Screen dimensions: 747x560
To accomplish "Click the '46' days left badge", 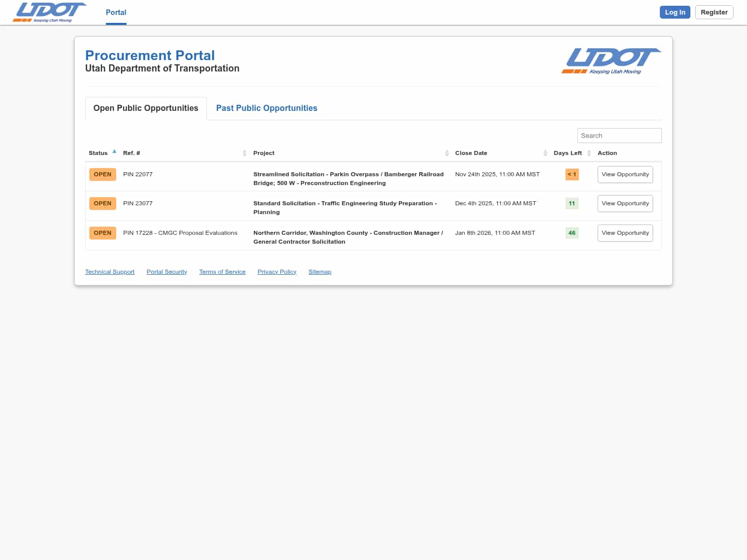I will (572, 233).
